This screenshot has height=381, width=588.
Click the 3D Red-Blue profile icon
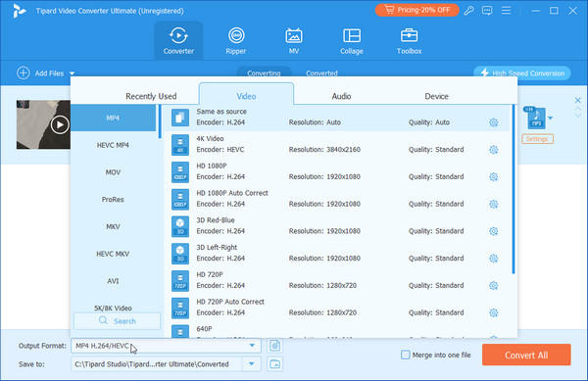(x=180, y=226)
